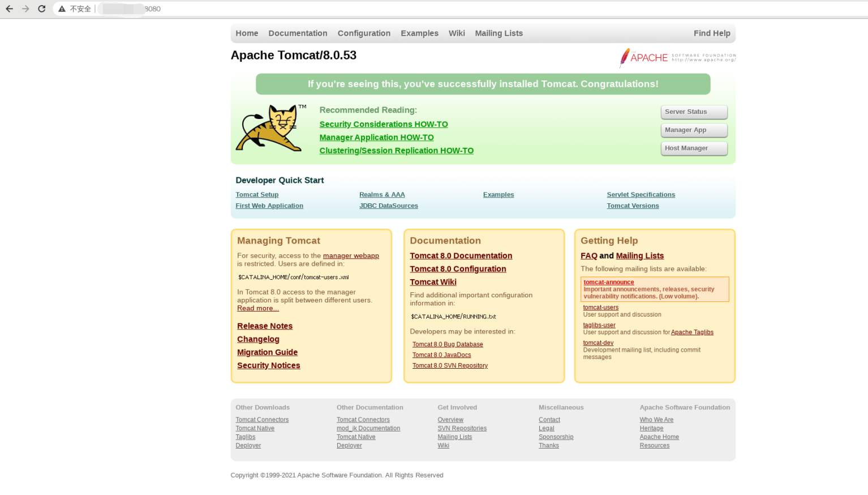Image resolution: width=868 pixels, height=495 pixels.
Task: Click the browser back arrow
Action: 9,9
